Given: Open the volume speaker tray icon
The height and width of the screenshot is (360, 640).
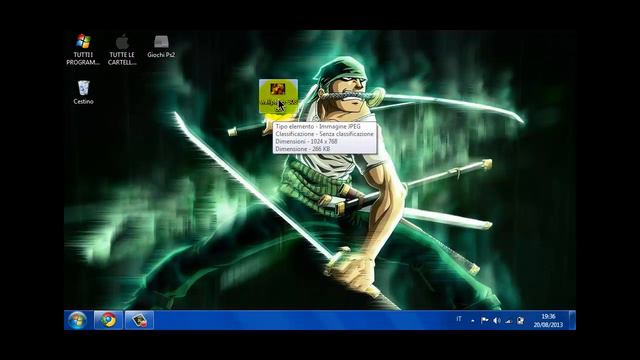Looking at the screenshot, I should [x=496, y=321].
